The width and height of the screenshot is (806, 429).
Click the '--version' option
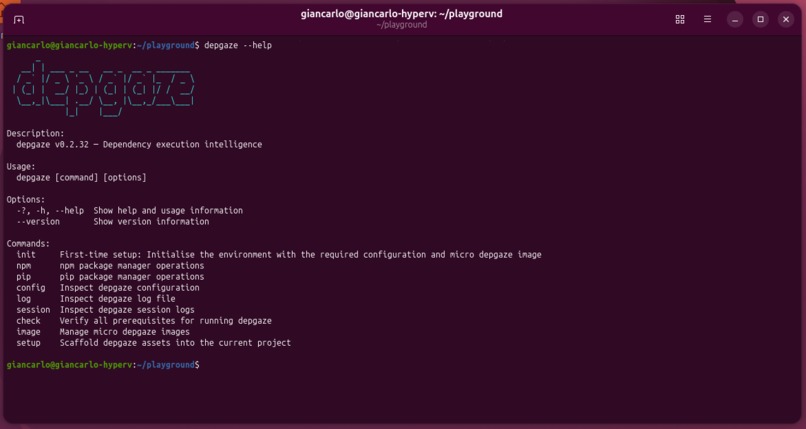click(x=38, y=221)
